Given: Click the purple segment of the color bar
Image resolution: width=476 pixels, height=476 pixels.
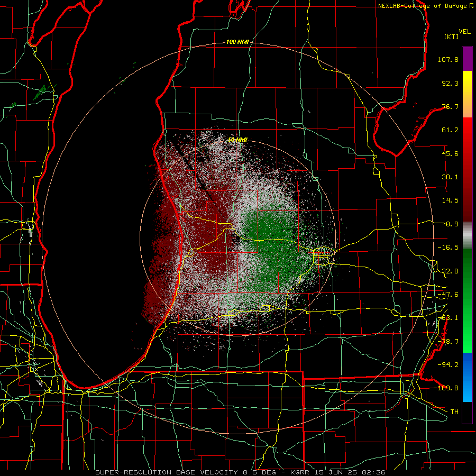Looking at the screenshot, I should pos(467,59).
